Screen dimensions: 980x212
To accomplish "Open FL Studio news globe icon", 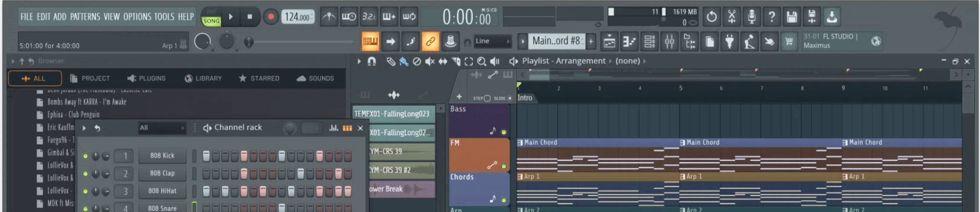I will 876,41.
